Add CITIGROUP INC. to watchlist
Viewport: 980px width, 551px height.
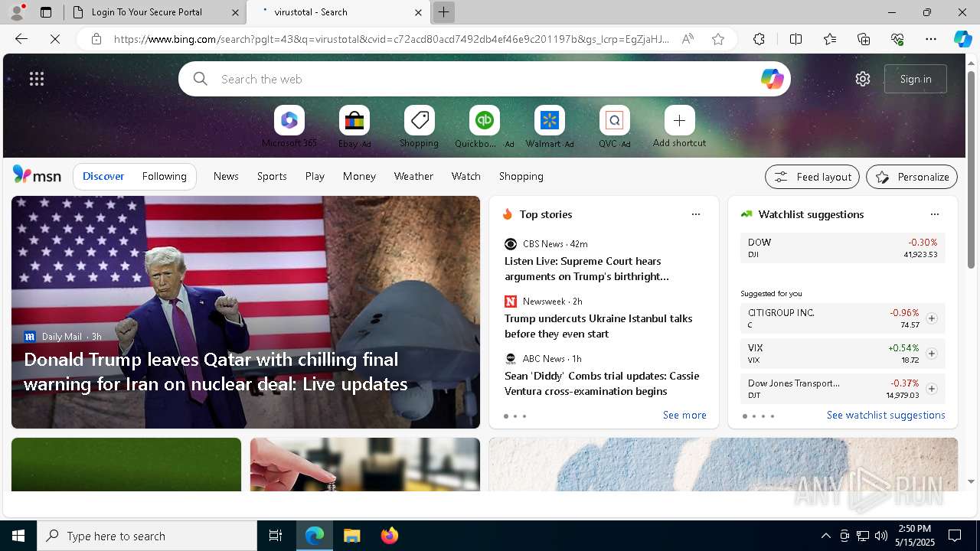point(932,318)
